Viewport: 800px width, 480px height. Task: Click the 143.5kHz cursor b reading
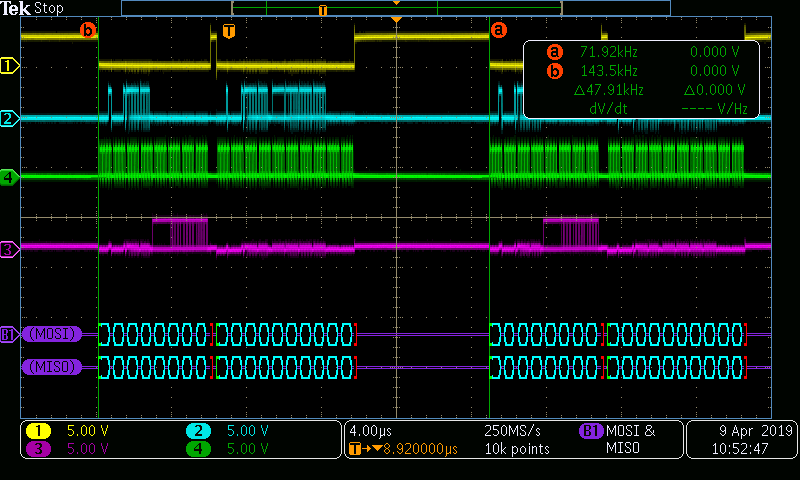click(609, 71)
